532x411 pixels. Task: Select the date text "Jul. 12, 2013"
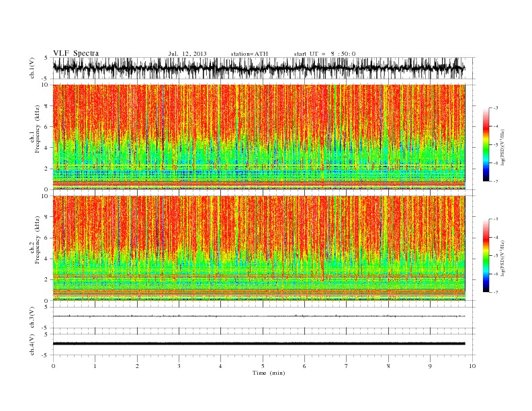187,54
